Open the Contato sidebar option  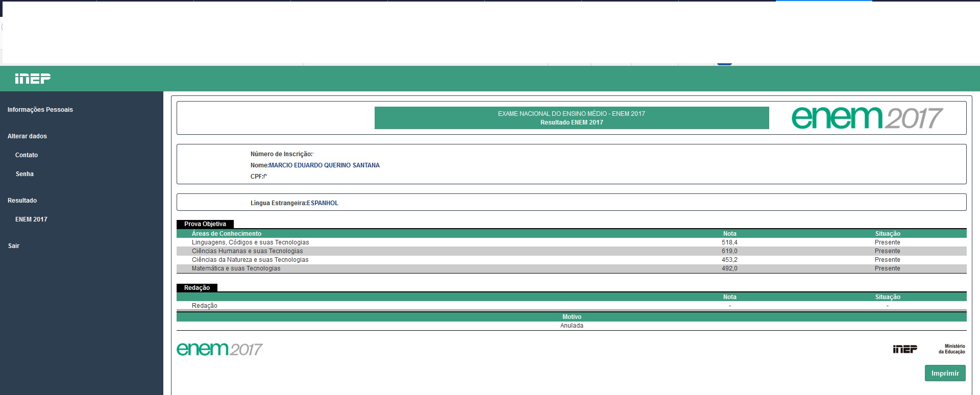coord(27,155)
